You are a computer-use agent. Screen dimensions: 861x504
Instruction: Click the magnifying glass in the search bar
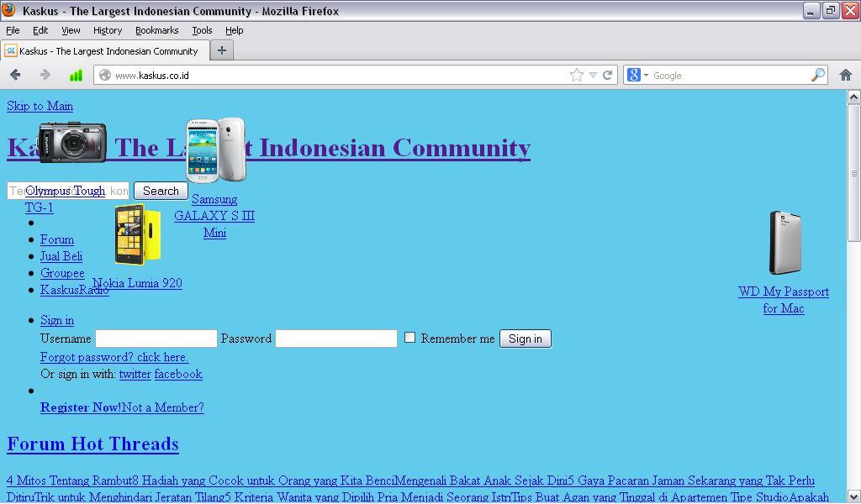(x=816, y=75)
